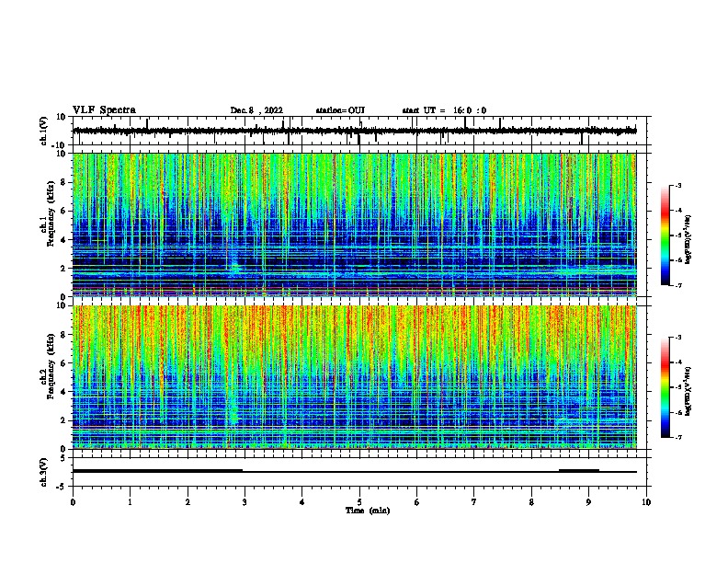Screen dimensions: 728x563
Task: Click the "-3" label on ch.2 color bar
Action: 678,338
